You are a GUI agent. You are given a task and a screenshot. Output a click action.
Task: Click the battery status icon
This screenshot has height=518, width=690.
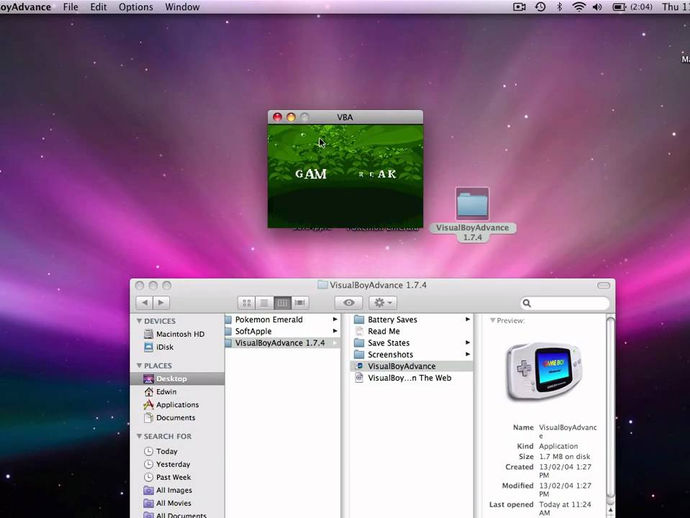(x=619, y=7)
